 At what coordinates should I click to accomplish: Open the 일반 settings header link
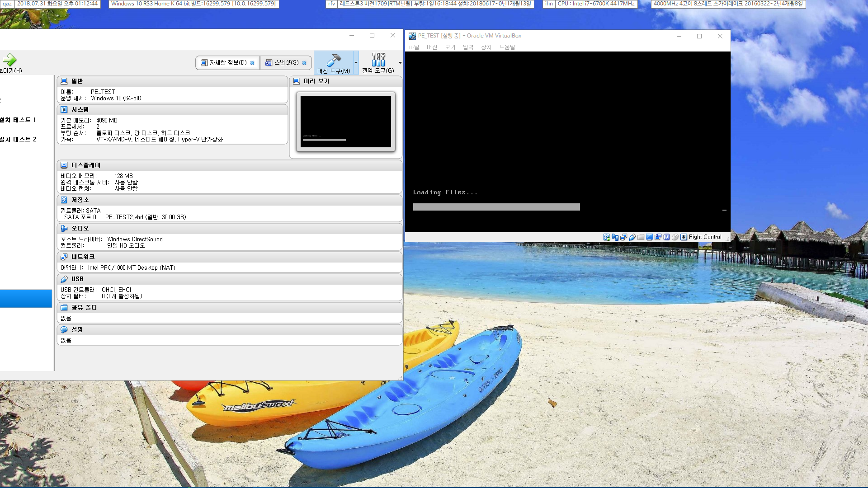point(77,81)
